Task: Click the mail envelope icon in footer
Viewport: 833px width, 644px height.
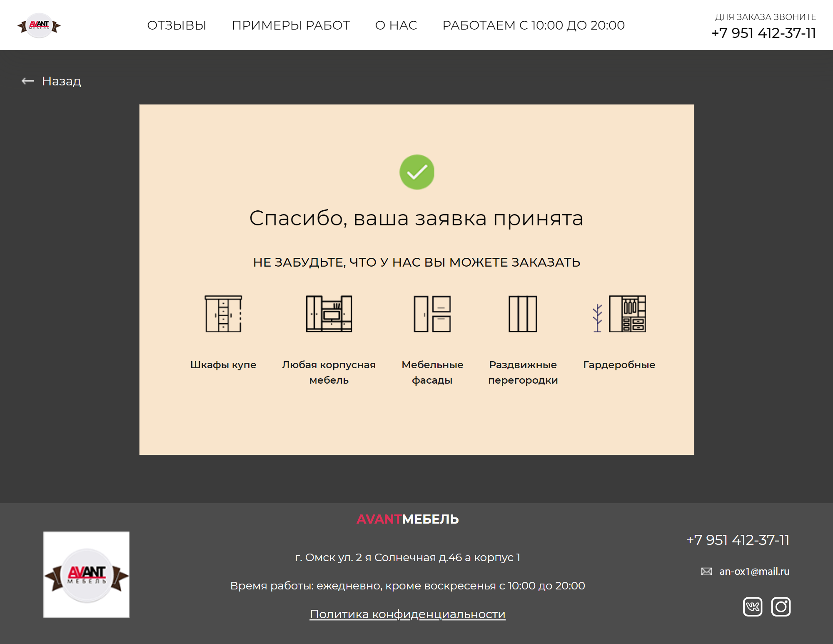Action: tap(706, 571)
